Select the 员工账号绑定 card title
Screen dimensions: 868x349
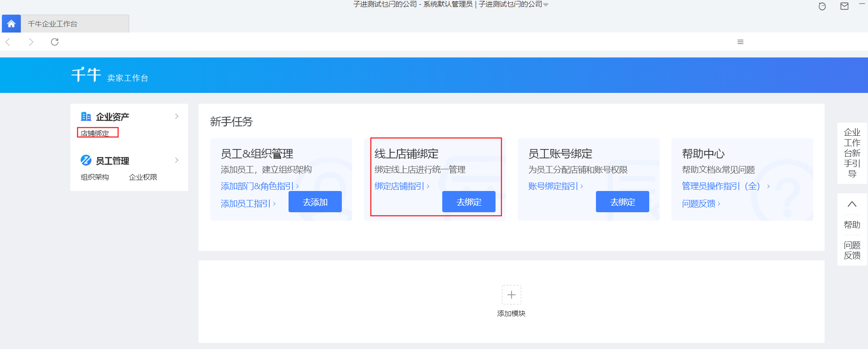(x=560, y=154)
